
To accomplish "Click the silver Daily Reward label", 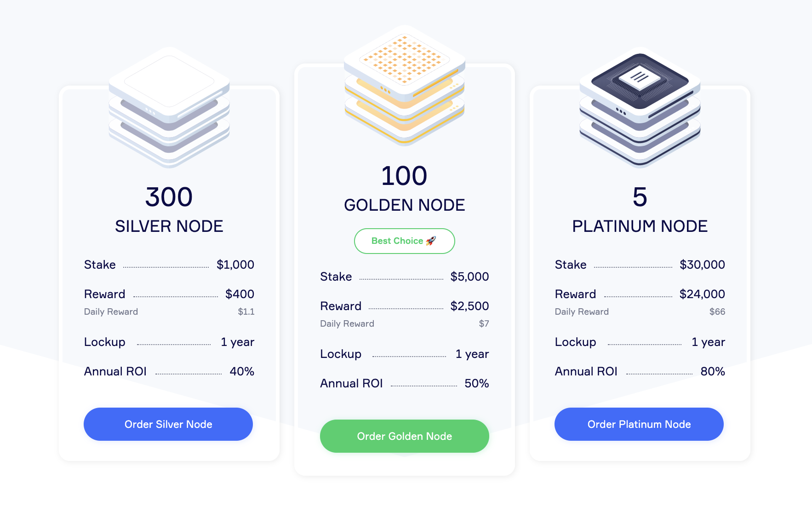I will (111, 312).
